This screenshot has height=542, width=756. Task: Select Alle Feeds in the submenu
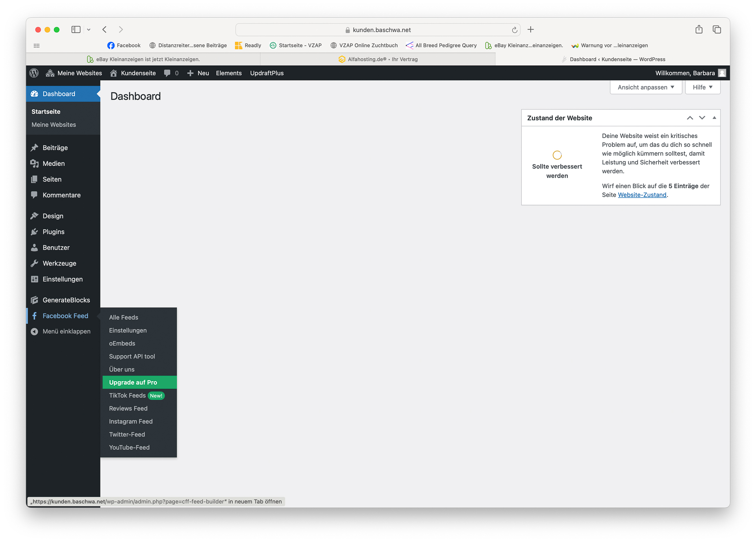[123, 317]
